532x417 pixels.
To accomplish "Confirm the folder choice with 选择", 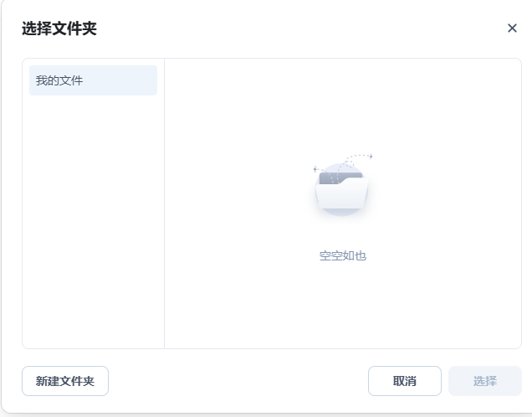I will pos(484,381).
